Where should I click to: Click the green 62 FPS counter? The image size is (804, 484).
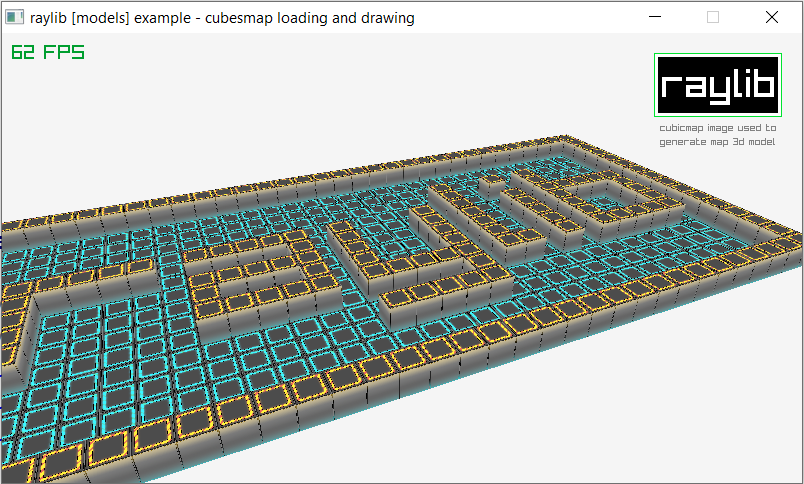point(47,52)
